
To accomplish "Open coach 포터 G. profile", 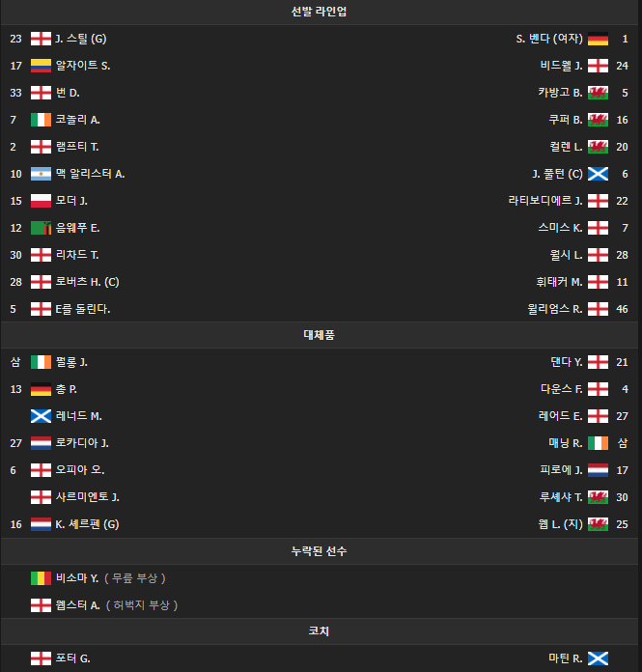I will 73,658.
